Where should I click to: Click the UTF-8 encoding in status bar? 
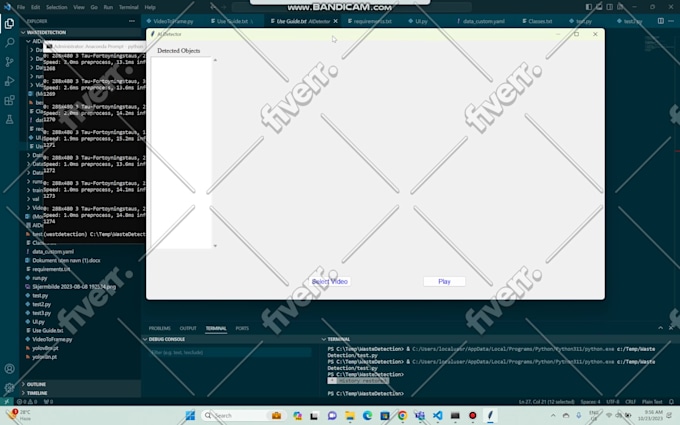point(613,402)
